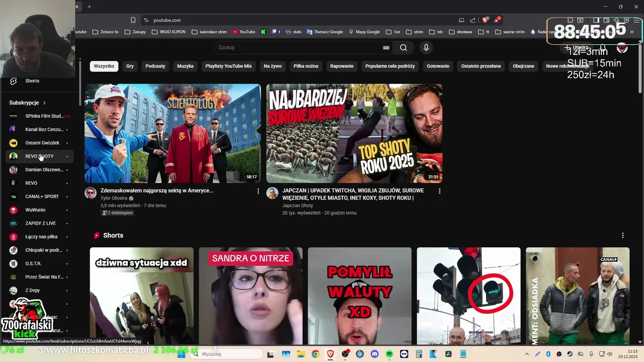Select the Gotowanie filter chip
The width and height of the screenshot is (644, 362).
438,66
